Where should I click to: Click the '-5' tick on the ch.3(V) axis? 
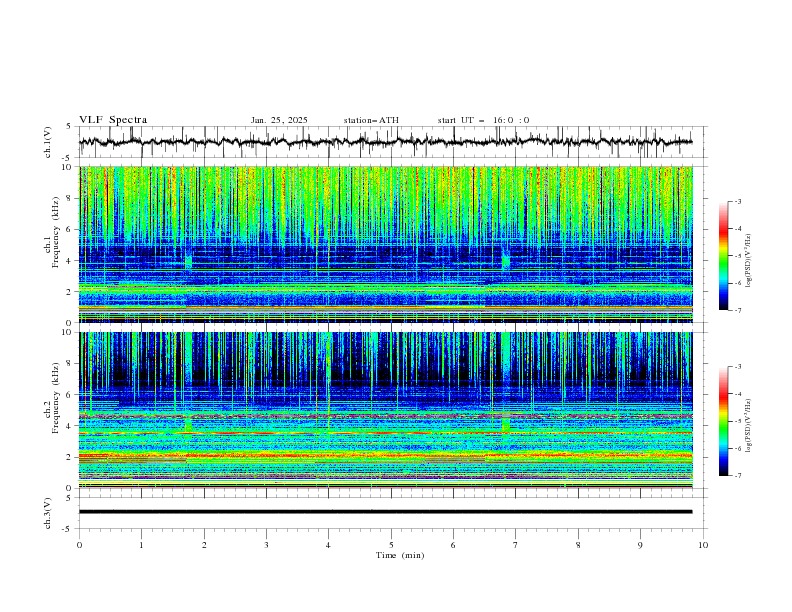click(67, 529)
